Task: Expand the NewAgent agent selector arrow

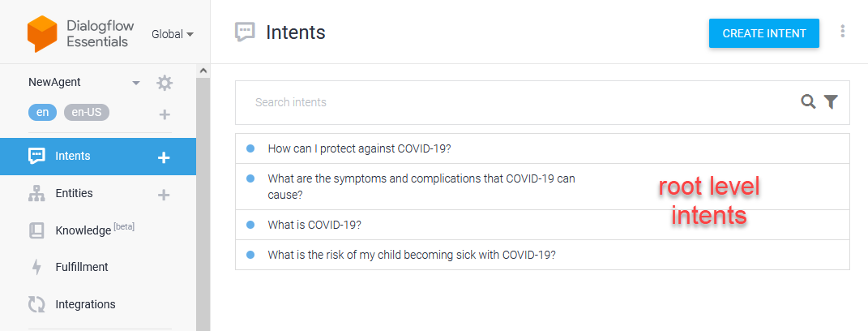Action: [x=135, y=84]
